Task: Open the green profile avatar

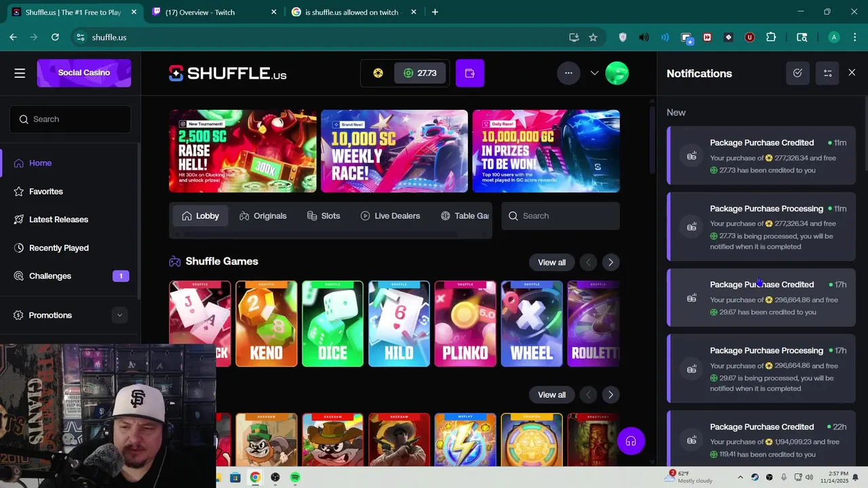Action: (617, 73)
